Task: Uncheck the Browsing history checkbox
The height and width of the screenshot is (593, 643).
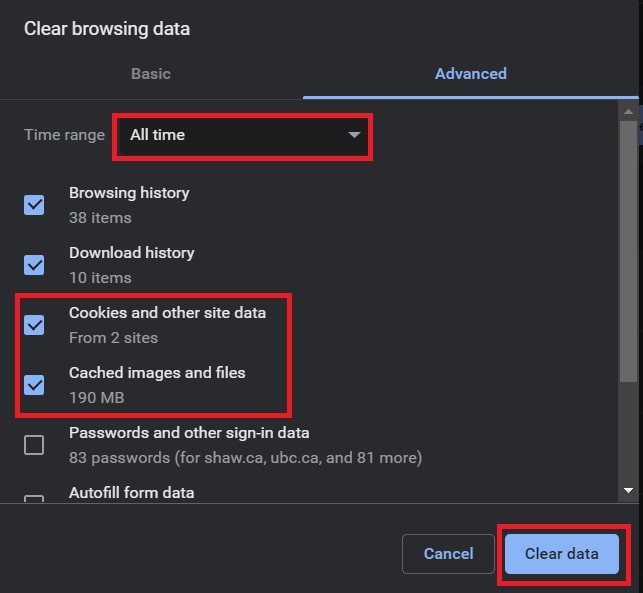Action: coord(34,205)
